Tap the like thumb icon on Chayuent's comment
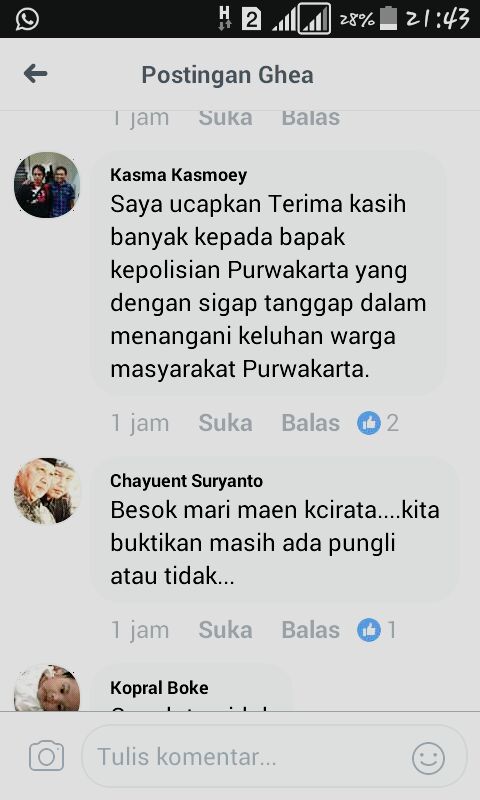 click(x=369, y=630)
